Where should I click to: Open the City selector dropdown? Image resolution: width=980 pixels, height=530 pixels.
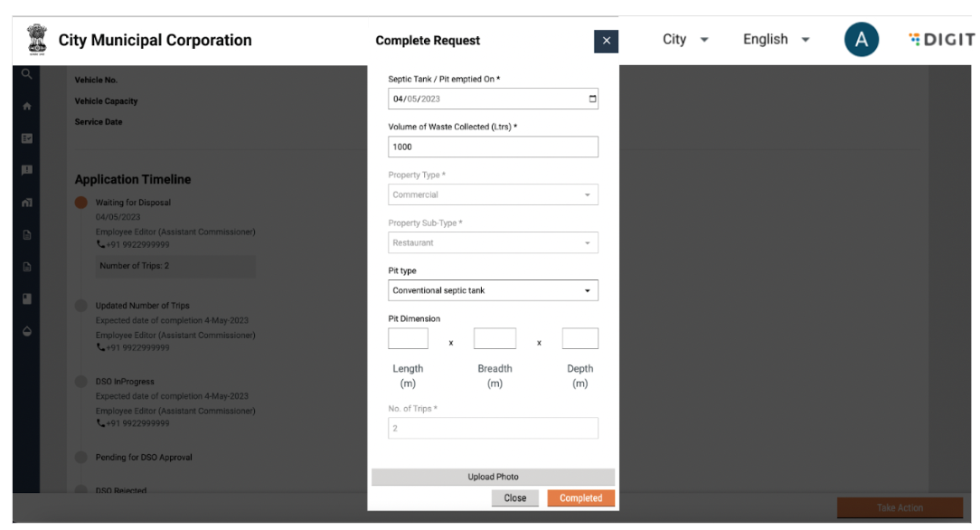click(x=685, y=40)
